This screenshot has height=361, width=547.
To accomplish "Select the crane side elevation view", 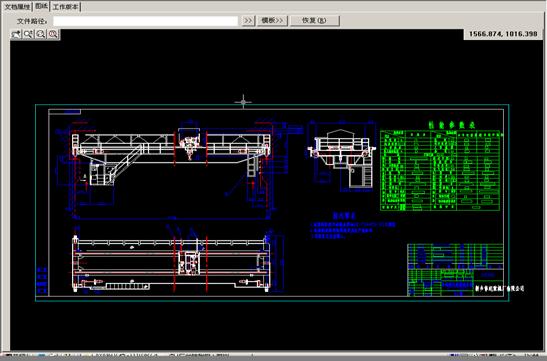I will click(342, 156).
